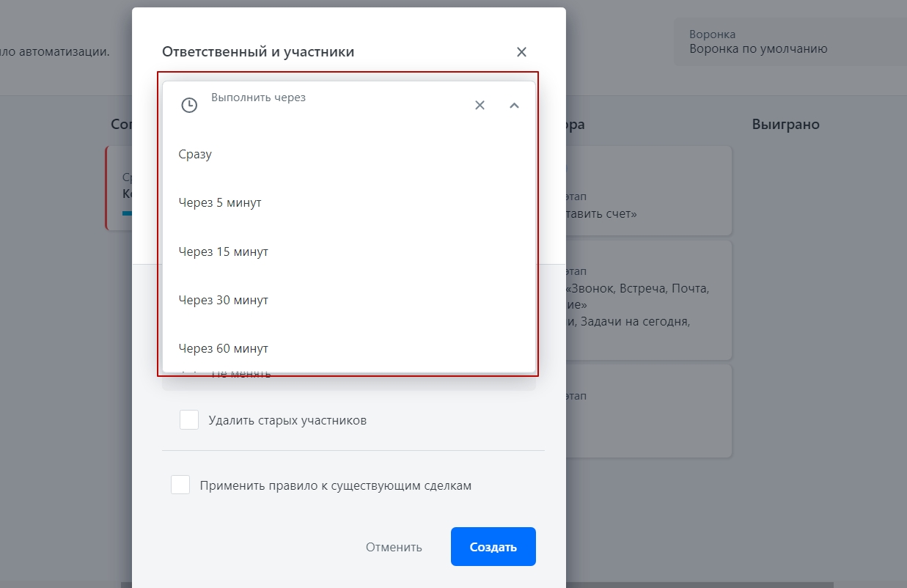
Task: Click the clock icon beside 'Выполнить через'
Action: pos(189,105)
